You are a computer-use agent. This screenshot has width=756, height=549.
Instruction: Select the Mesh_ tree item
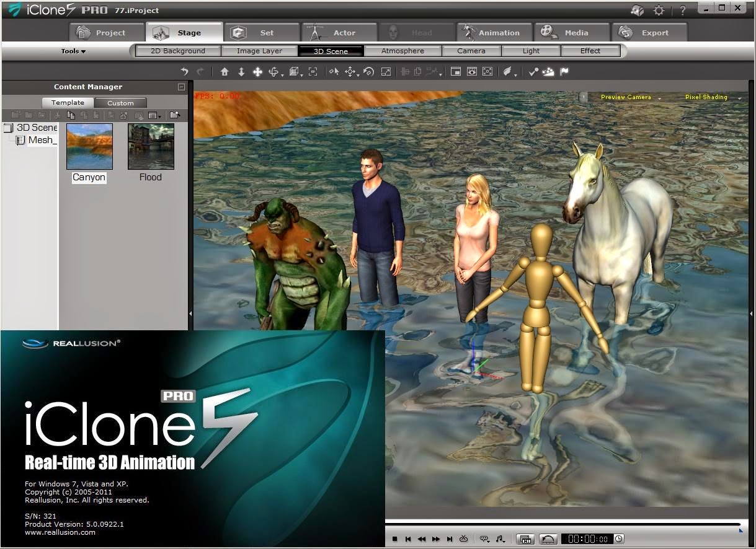click(37, 140)
